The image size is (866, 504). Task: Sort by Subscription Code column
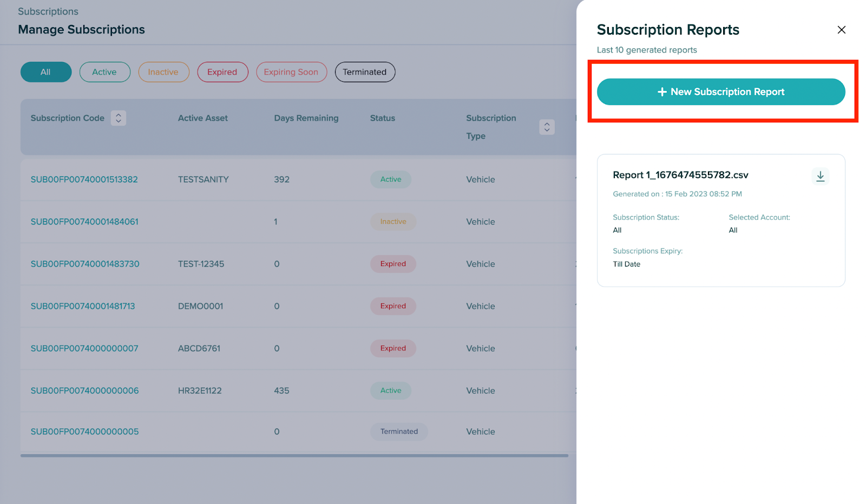pos(119,118)
